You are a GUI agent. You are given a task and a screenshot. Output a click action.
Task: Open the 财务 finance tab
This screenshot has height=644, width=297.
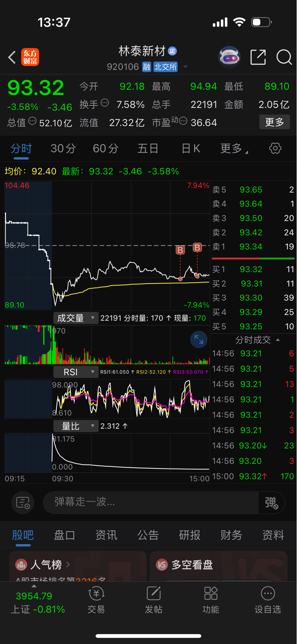231,535
